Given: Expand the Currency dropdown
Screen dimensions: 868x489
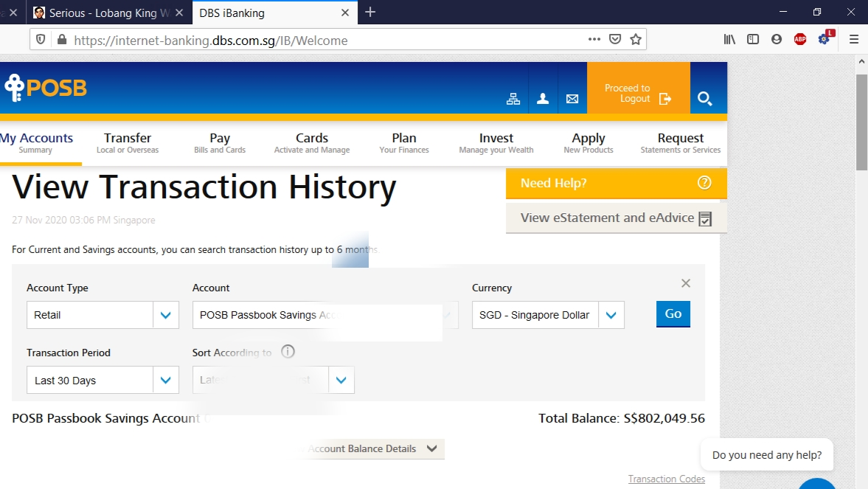Looking at the screenshot, I should click(611, 315).
